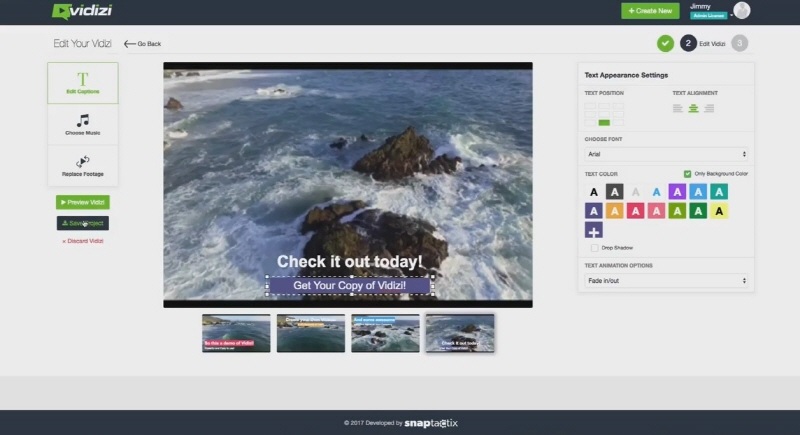The height and width of the screenshot is (435, 800).
Task: Go Back to previous step
Action: 142,44
